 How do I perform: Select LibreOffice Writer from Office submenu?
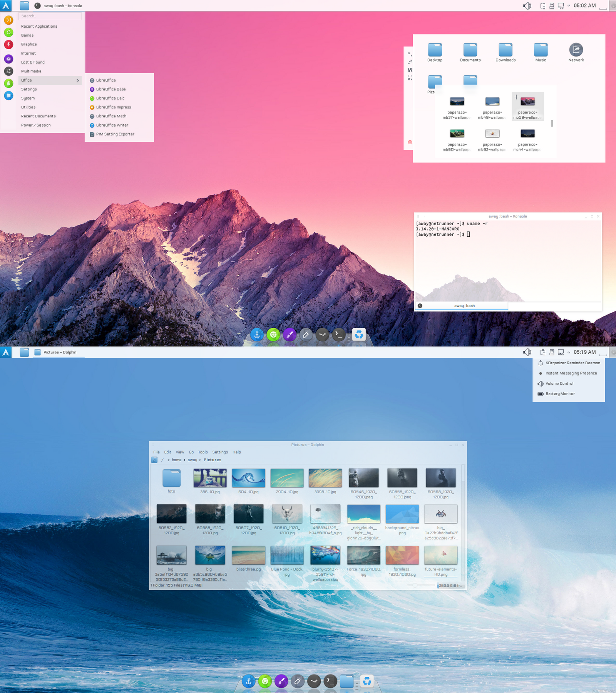click(112, 125)
